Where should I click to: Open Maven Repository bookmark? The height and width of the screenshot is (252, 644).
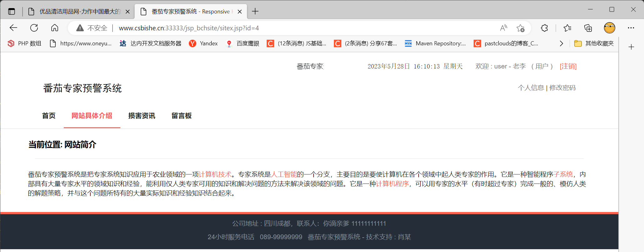(x=435, y=43)
